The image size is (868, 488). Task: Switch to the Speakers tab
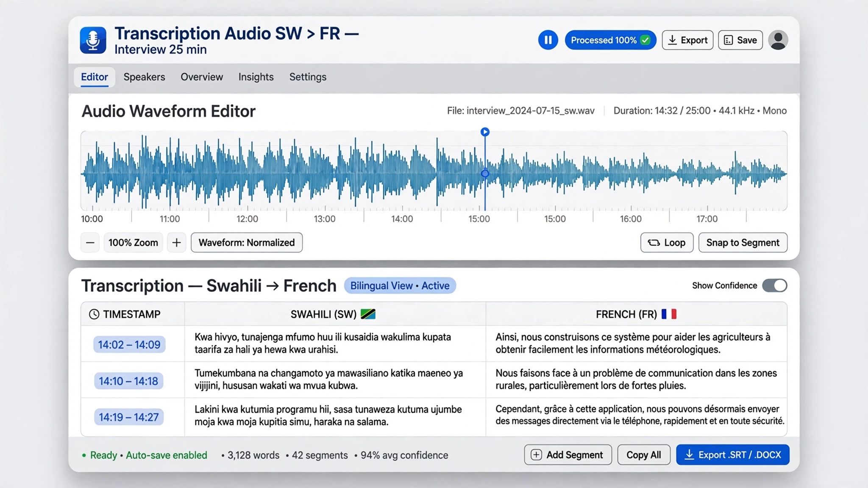click(x=144, y=77)
